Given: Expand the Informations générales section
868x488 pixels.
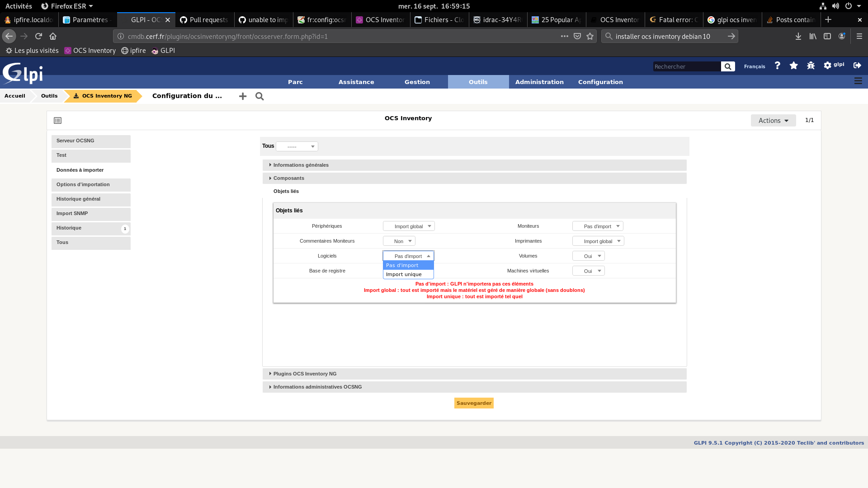Looking at the screenshot, I should (x=301, y=165).
